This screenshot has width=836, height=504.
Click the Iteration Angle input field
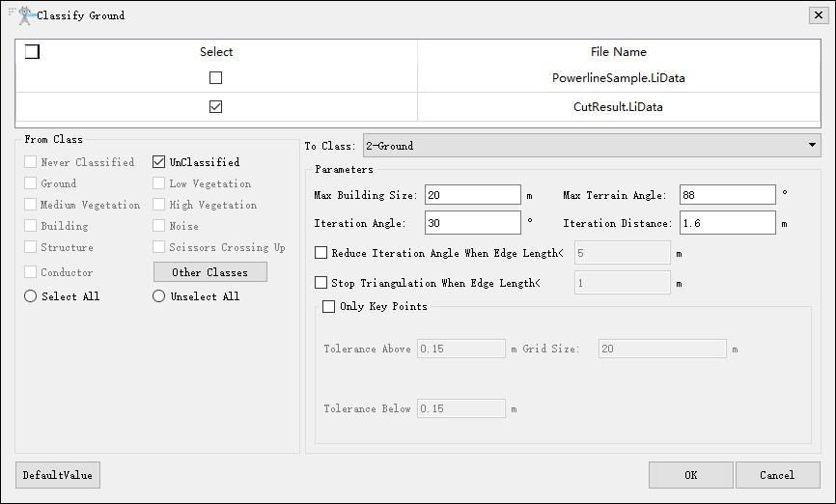click(x=472, y=222)
